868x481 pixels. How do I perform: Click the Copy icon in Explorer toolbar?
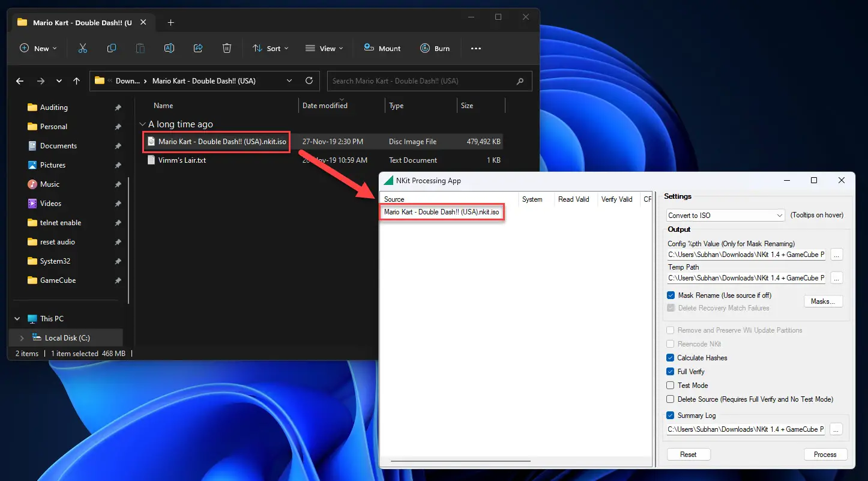112,48
